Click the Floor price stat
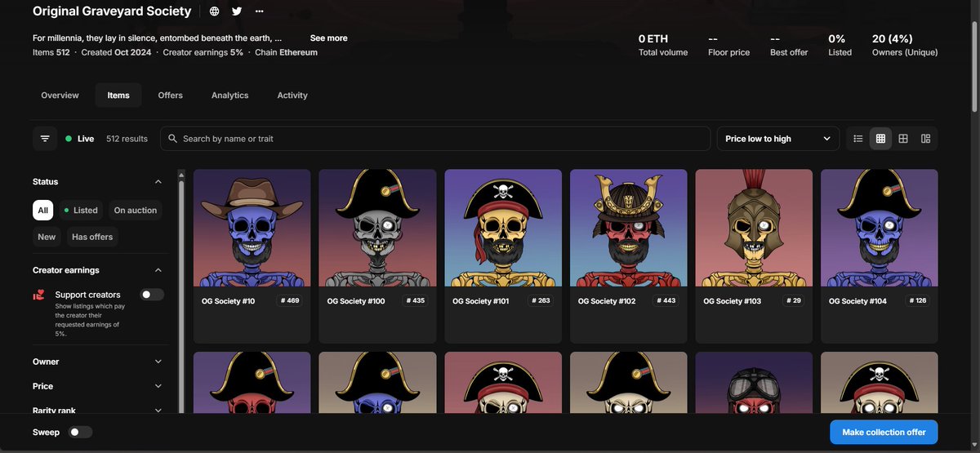This screenshot has width=980, height=453. 728,45
